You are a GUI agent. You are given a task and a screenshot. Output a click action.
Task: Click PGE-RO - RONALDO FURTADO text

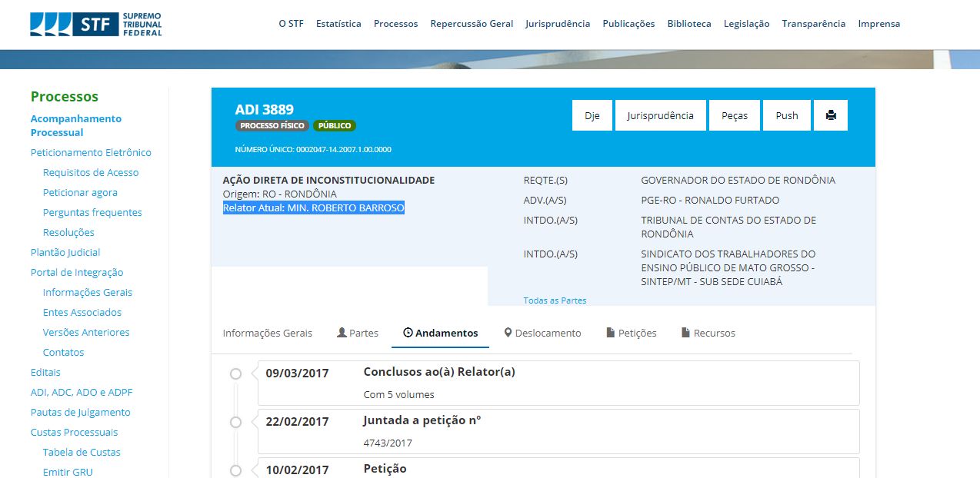tap(710, 200)
